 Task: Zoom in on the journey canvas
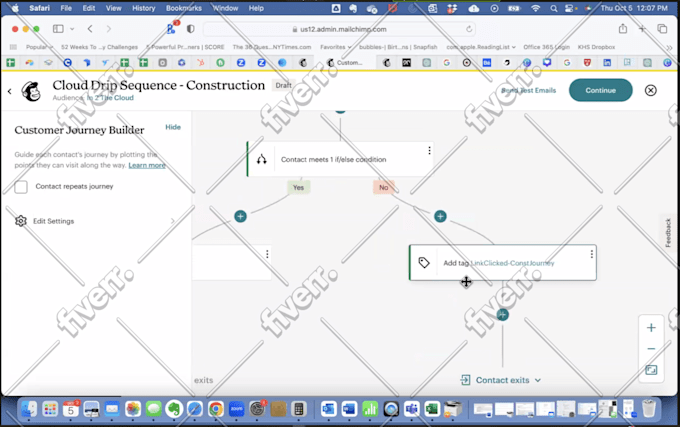click(651, 328)
